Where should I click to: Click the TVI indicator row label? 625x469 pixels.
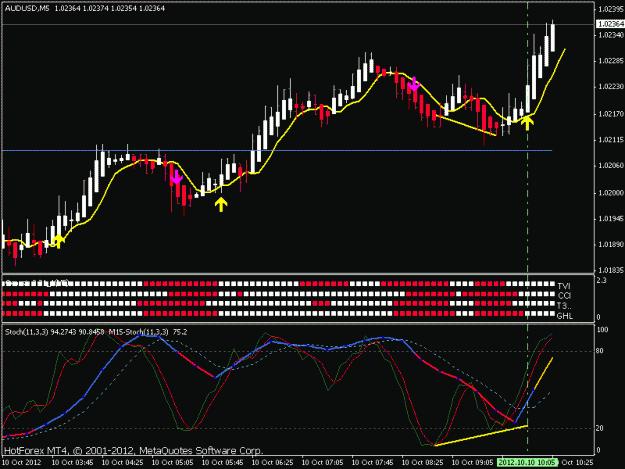pos(564,286)
